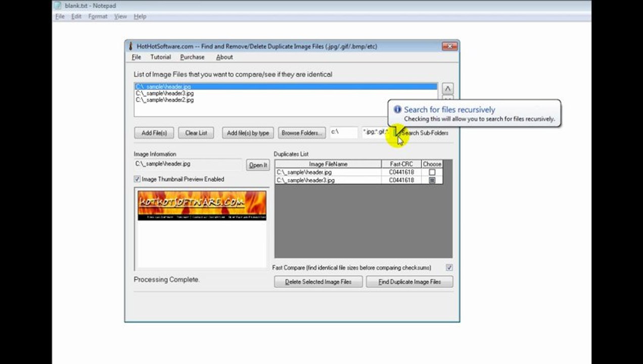Open the About menu
The width and height of the screenshot is (643, 364).
pos(224,57)
